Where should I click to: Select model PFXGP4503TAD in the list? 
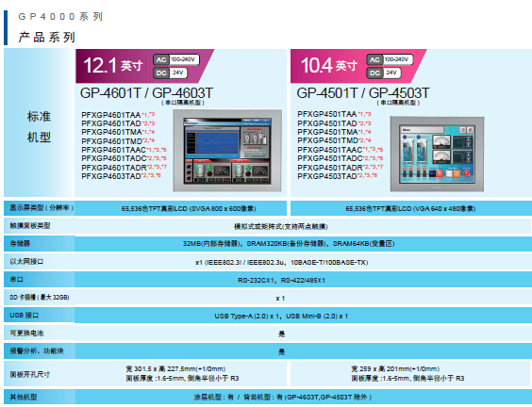tap(327, 176)
